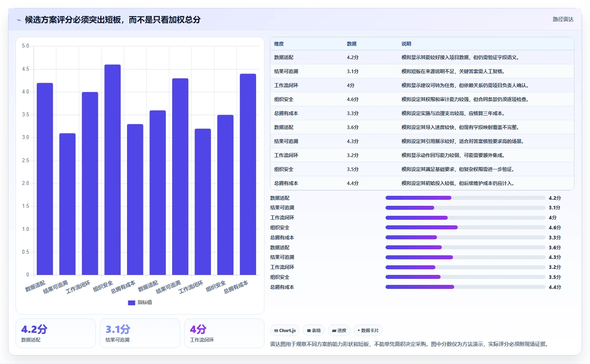Click the 维度 column header
The height and width of the screenshot is (364, 590).
279,44
